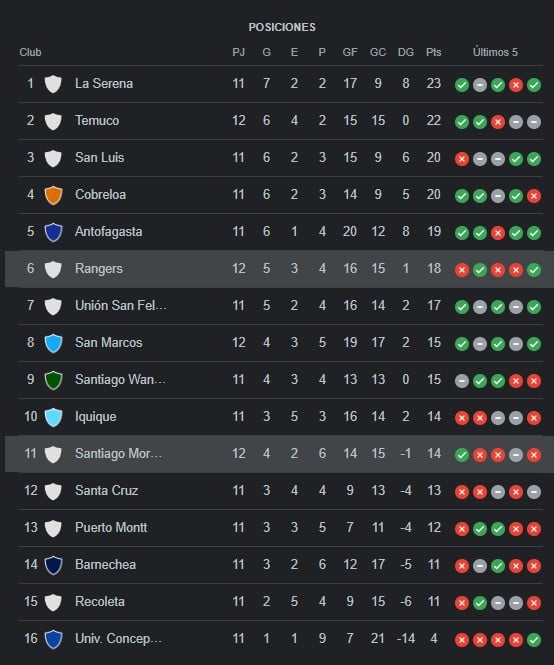Screen dimensions: 554x665
Task: Click Santiago Morning's green win result icon
Action: coord(462,455)
